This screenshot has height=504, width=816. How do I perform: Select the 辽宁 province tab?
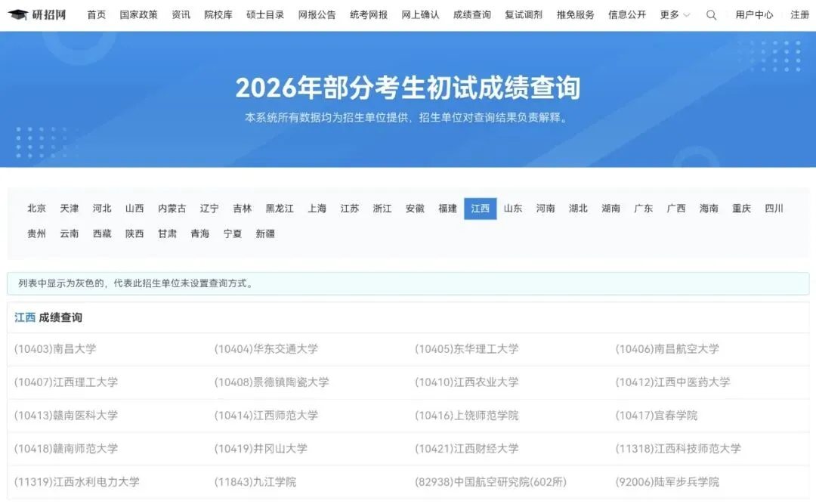(x=209, y=209)
